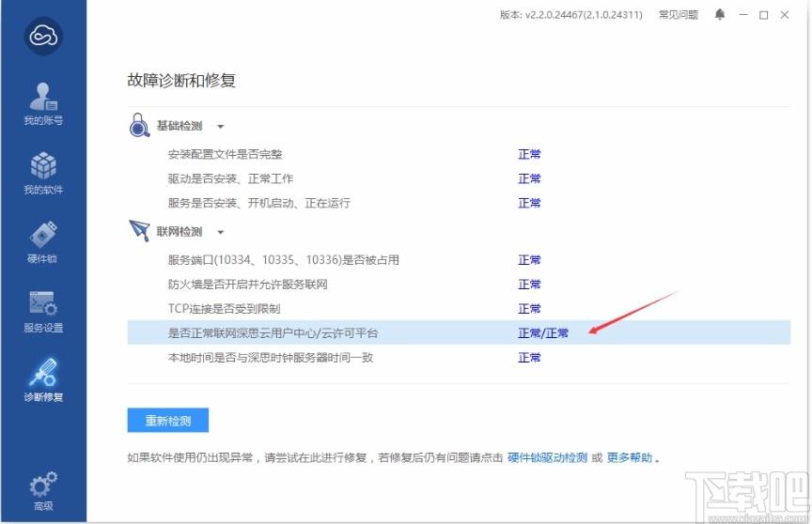812x524 pixels.
Task: Select row 本地时间是否与深思时钟服务器时间一致
Action: (459, 357)
